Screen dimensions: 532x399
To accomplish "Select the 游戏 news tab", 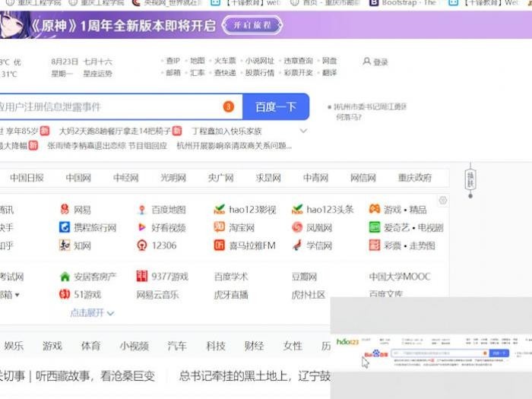I will (52, 346).
